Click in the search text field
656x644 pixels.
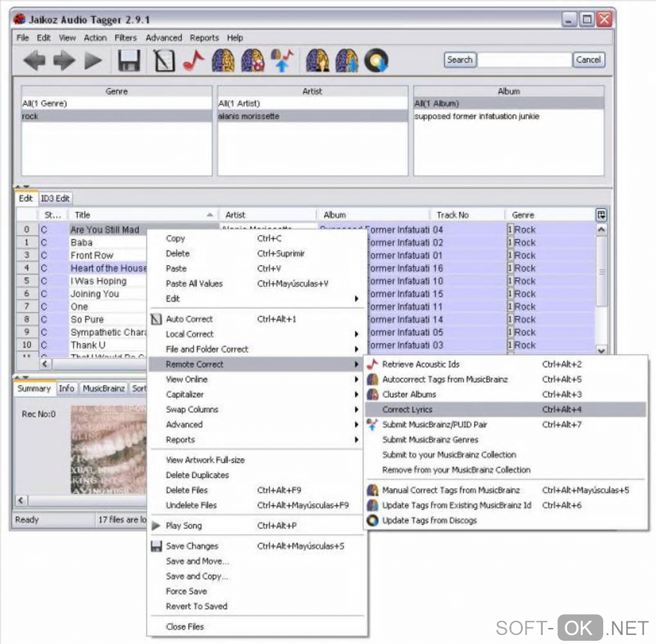[x=524, y=60]
